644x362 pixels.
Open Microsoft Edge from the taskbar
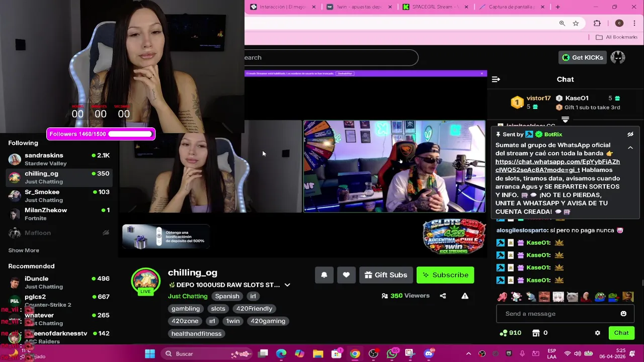[281, 354]
